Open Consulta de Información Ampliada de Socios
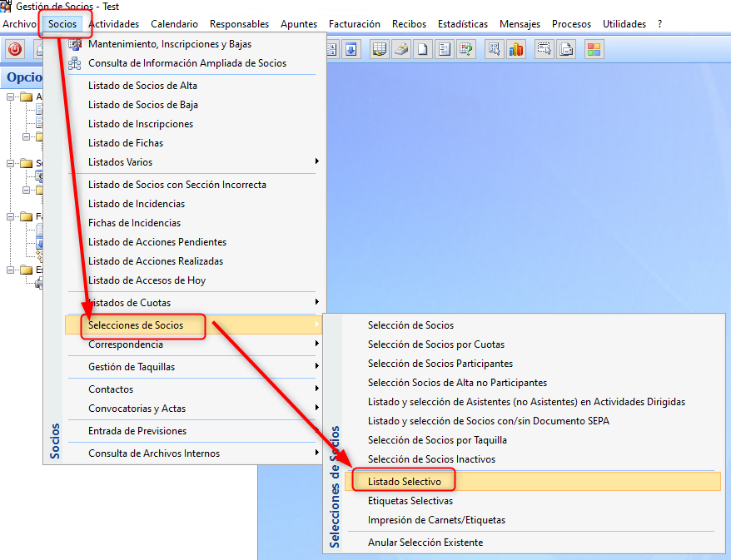 click(186, 63)
